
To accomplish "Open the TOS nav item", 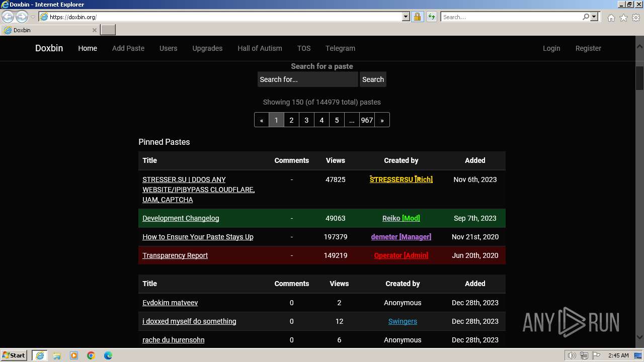I will click(x=304, y=48).
